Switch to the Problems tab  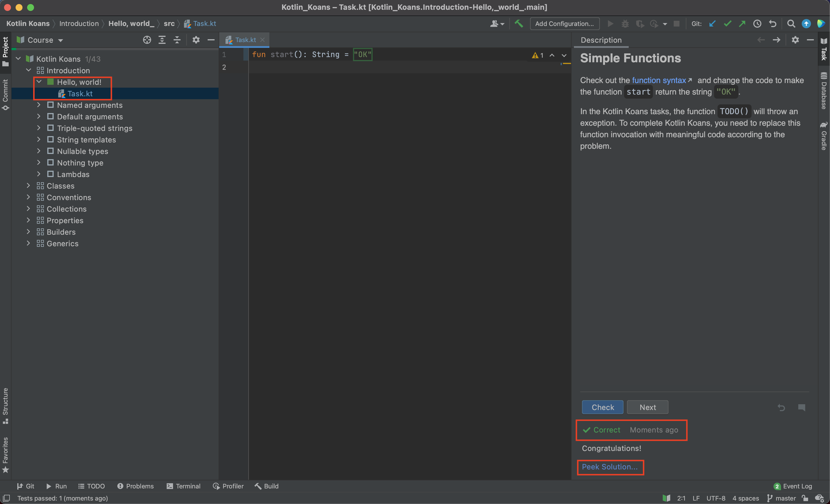click(x=136, y=486)
